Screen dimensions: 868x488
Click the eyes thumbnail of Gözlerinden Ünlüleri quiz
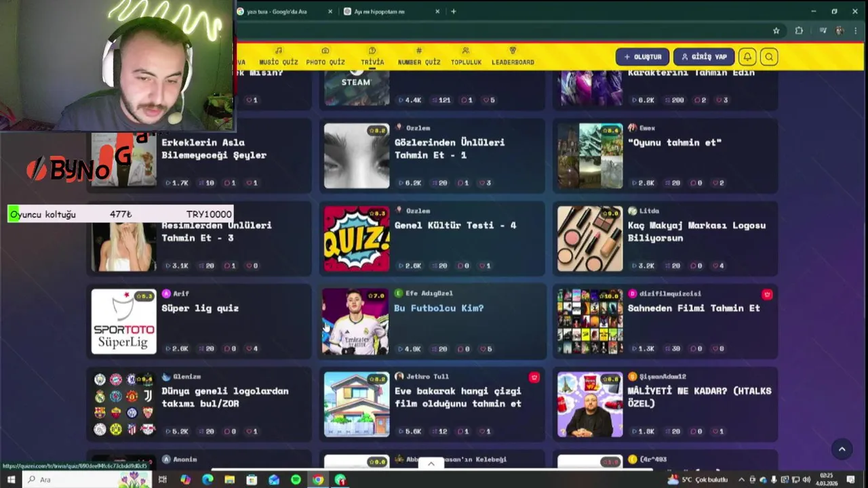pos(357,156)
